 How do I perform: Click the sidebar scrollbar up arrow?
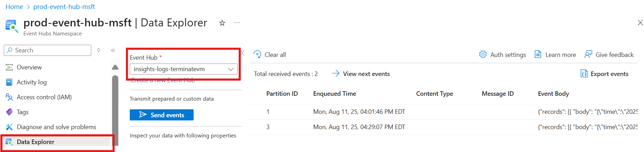coord(115,67)
